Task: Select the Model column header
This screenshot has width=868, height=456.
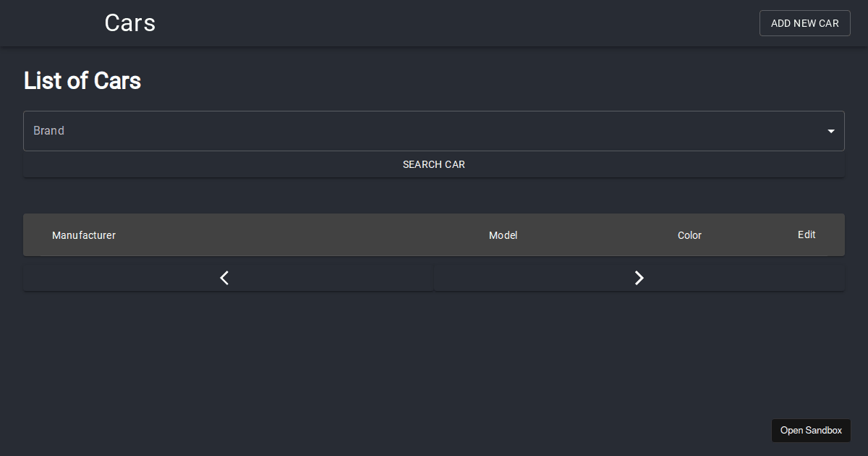Action: click(503, 235)
